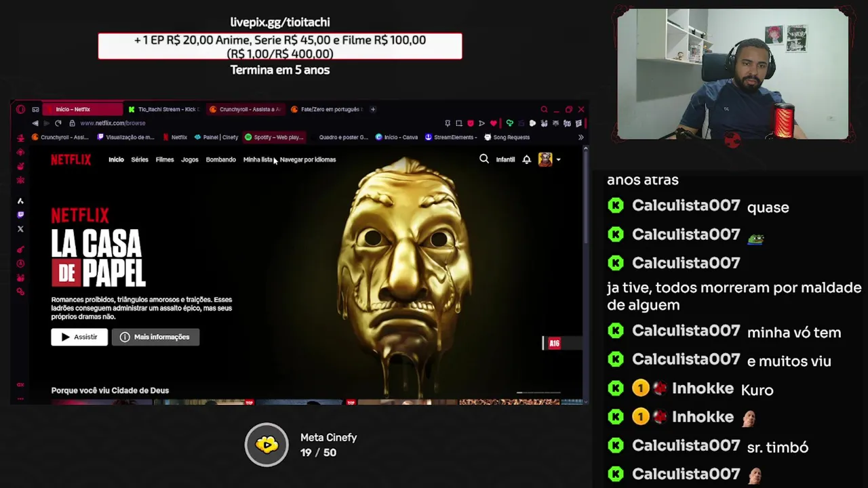The image size is (868, 488).
Task: Open Navegar por idiomas
Action: [308, 159]
